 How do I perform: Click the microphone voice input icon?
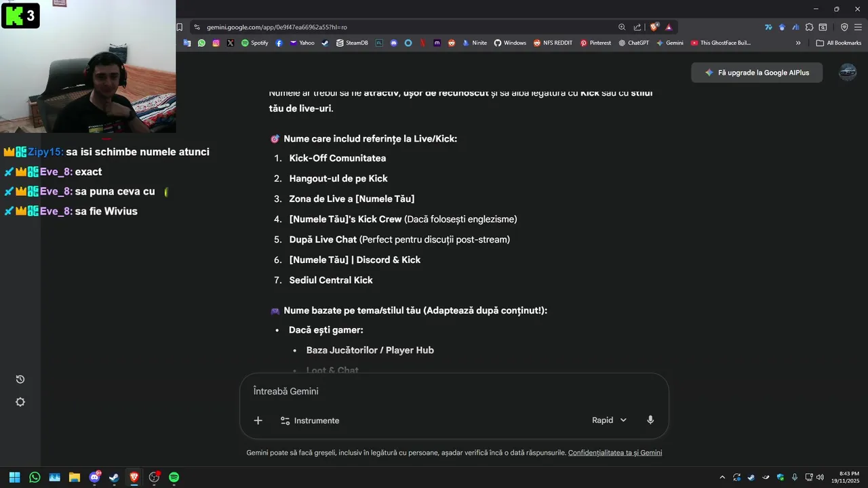[650, 420]
